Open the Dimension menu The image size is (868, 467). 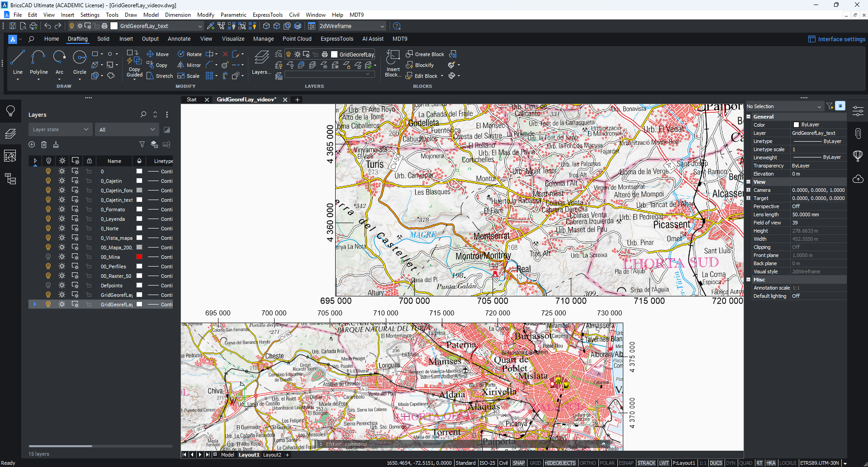pos(178,15)
